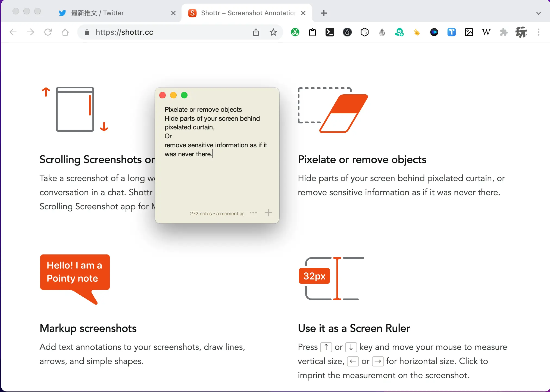Open a new browser tab
The width and height of the screenshot is (550, 392).
[324, 13]
